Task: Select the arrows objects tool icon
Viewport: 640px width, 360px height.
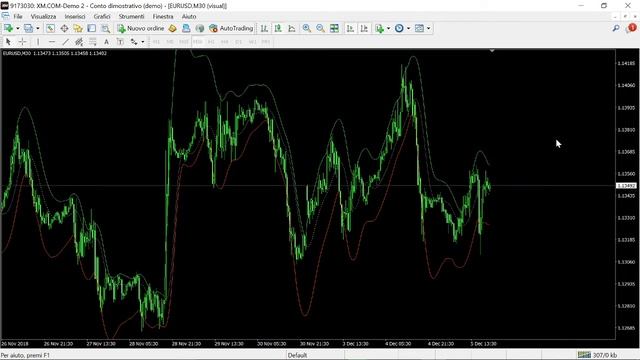Action: pos(133,42)
